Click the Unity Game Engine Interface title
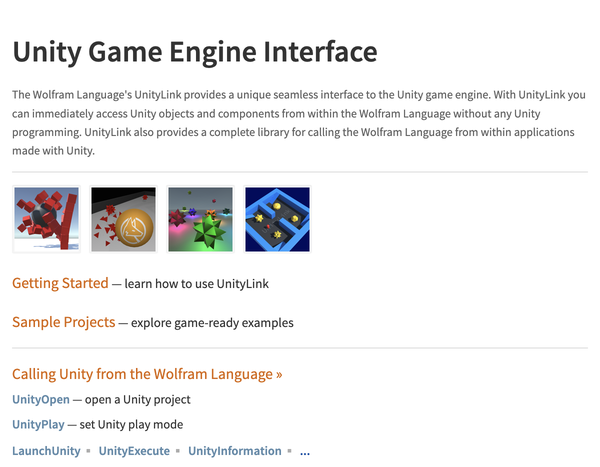Screen dimensions: 600x467 coord(195,52)
